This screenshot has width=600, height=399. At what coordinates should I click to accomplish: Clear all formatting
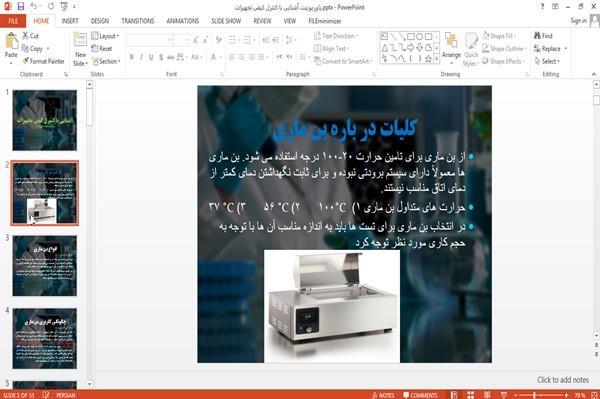click(x=218, y=40)
